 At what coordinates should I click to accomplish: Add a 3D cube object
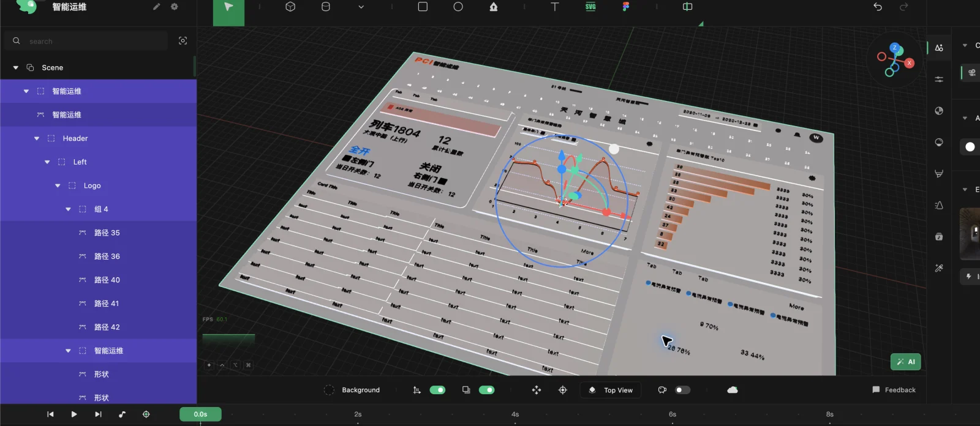[290, 7]
